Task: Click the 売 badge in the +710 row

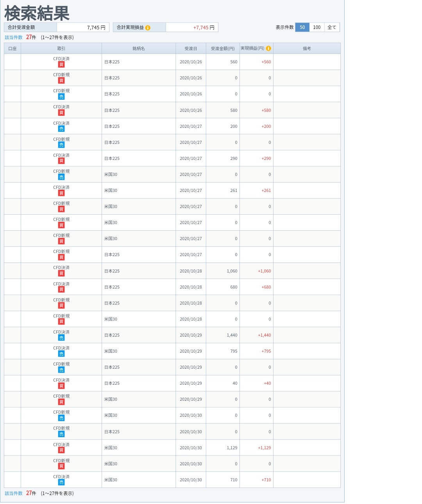Action: (61, 482)
